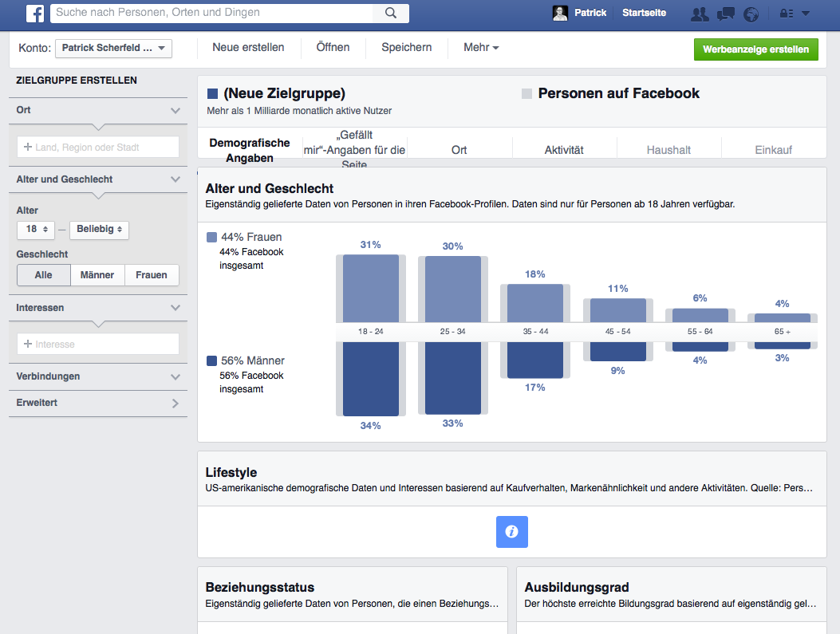Open the privacy shortcuts lock icon
This screenshot has width=840, height=634.
(x=786, y=14)
